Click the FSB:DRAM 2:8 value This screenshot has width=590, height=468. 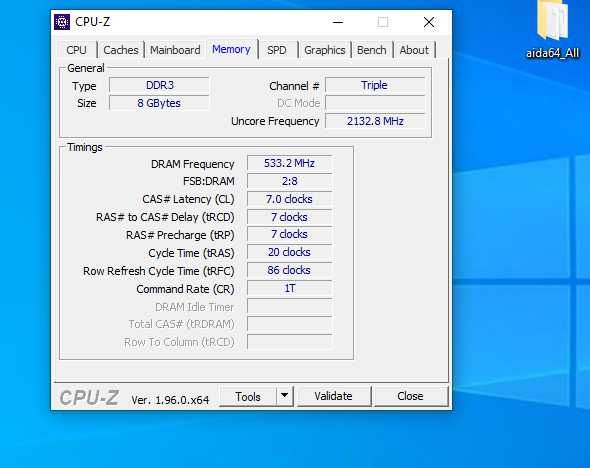289,181
